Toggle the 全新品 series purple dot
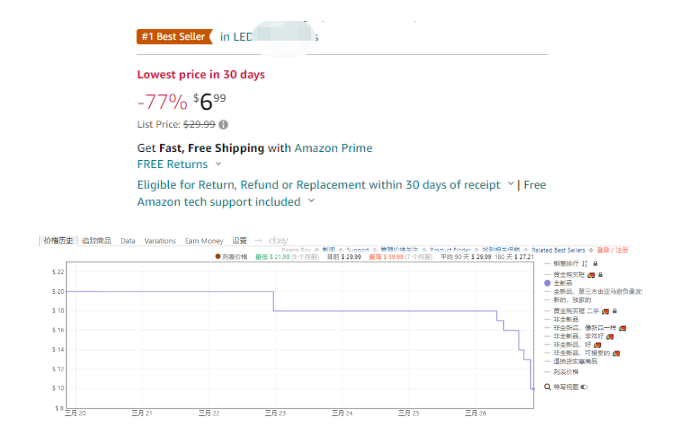Image resolution: width=697 pixels, height=437 pixels. (548, 283)
